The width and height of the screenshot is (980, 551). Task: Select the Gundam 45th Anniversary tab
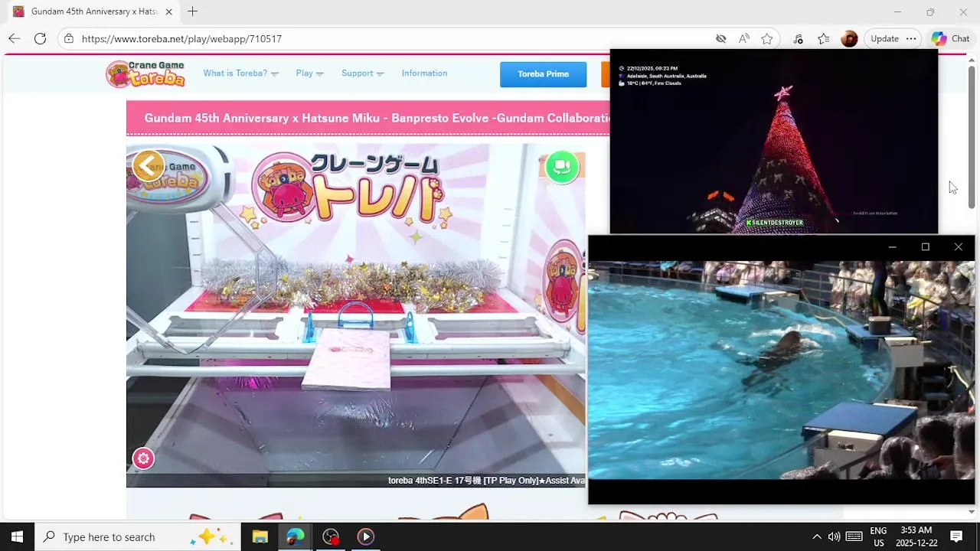[92, 11]
